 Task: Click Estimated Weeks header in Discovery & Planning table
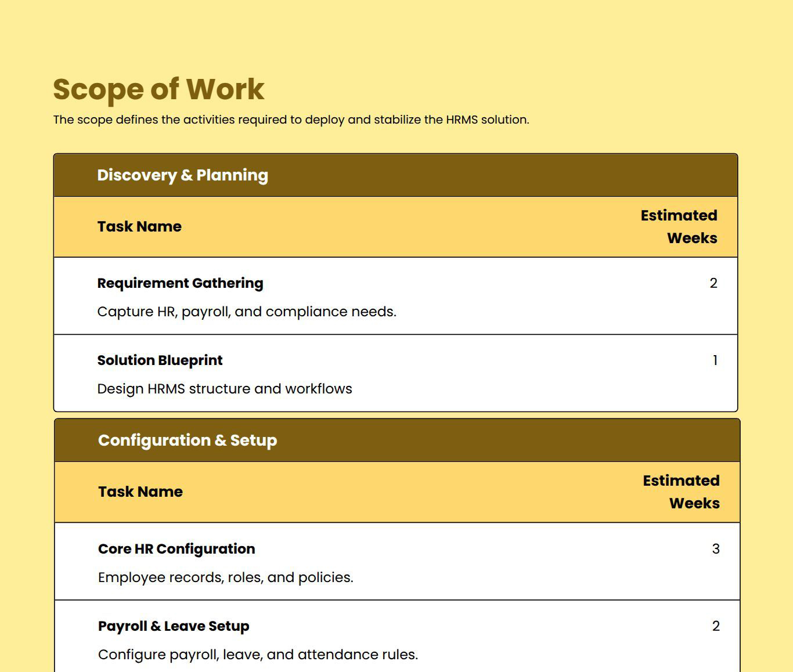(679, 227)
